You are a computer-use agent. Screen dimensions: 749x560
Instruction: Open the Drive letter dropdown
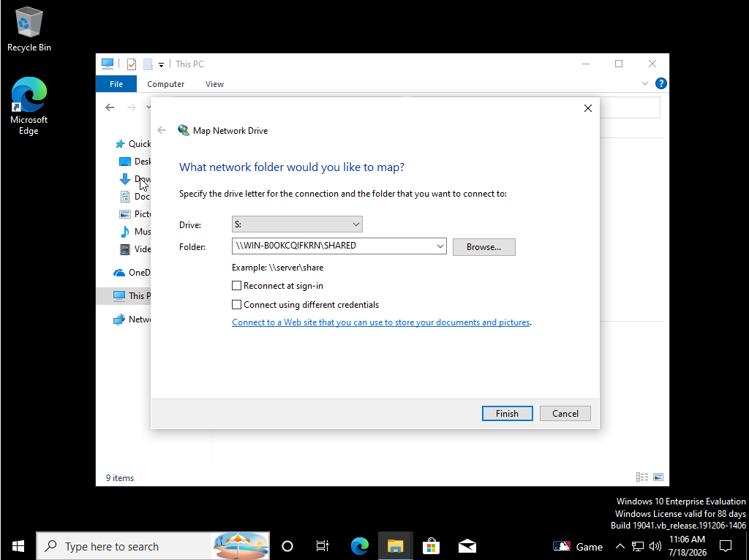coord(297,224)
